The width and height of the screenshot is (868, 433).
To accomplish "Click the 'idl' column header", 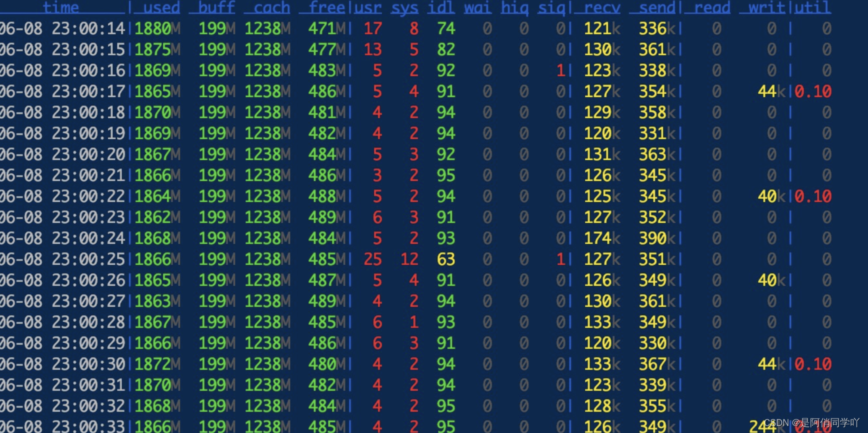I will 441,7.
